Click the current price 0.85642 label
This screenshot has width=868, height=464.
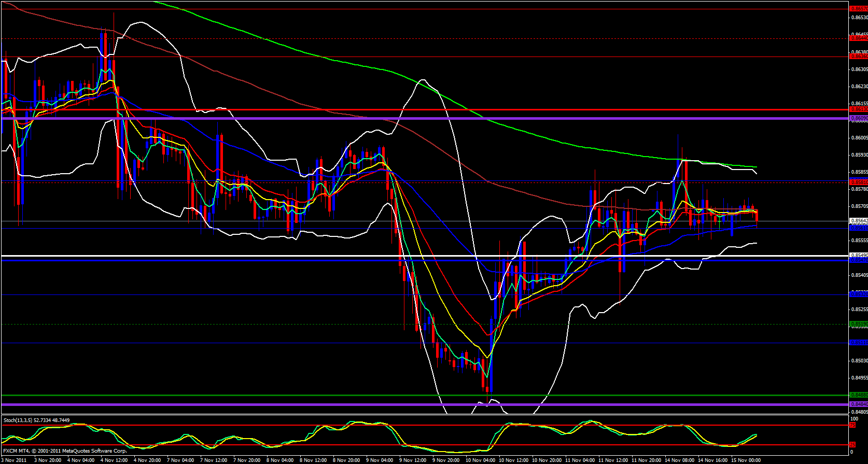tap(858, 220)
